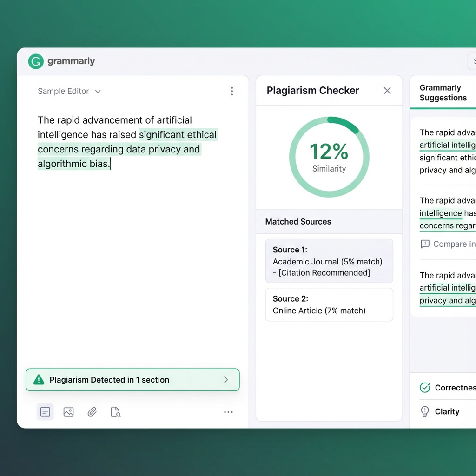Open the Sample Editor dropdown
The height and width of the screenshot is (476, 476).
click(x=69, y=91)
